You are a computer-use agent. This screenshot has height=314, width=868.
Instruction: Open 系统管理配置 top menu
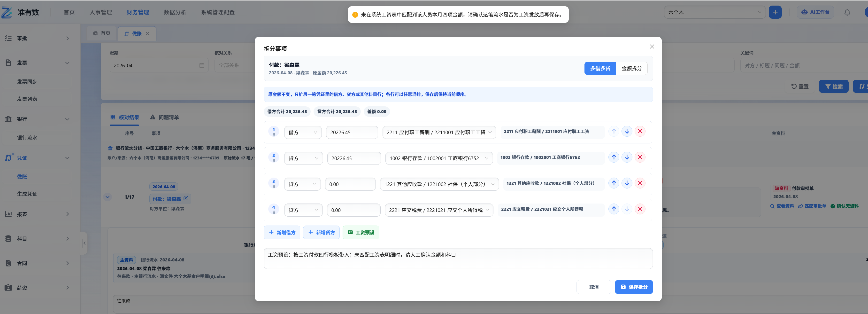[218, 12]
